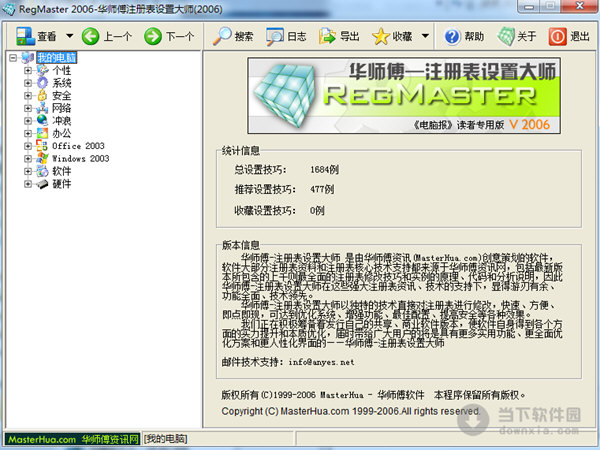
Task: Click the 软件 category icon
Action: 42,171
